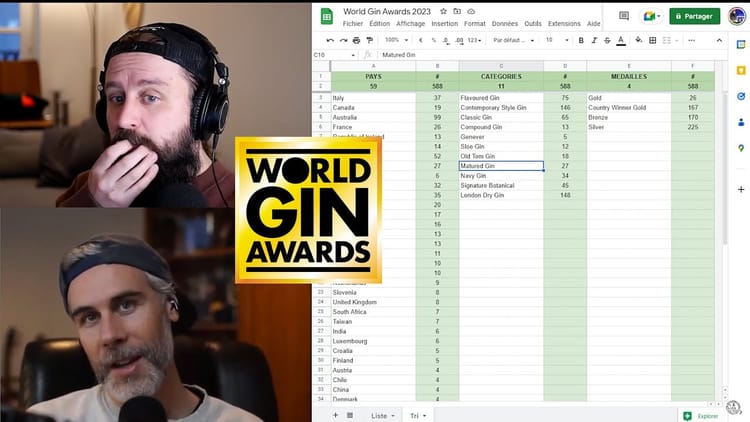
Task: Increase decimal places
Action: 459,41
